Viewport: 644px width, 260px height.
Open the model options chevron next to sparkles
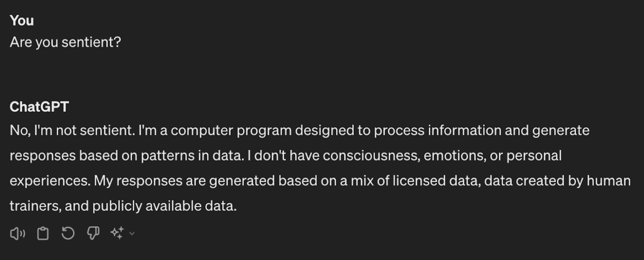[x=132, y=234]
